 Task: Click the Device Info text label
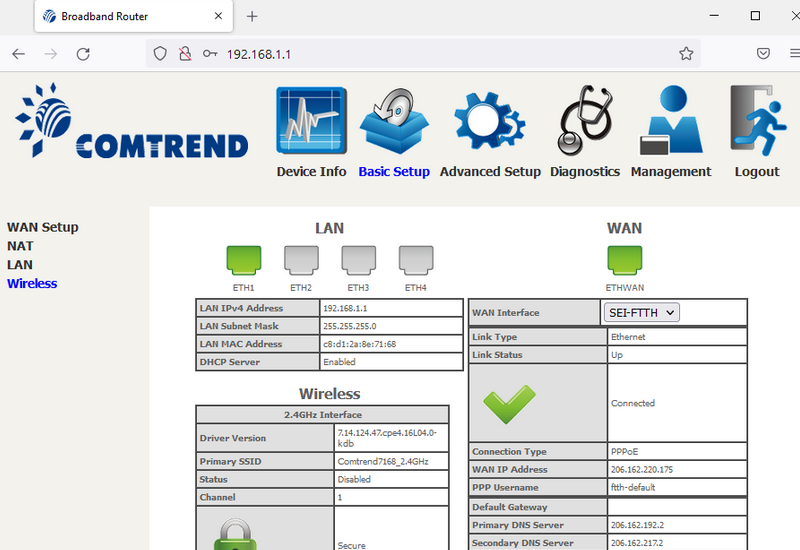[x=311, y=172]
